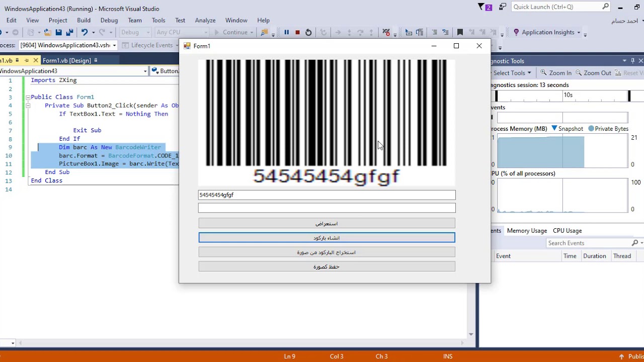The height and width of the screenshot is (362, 644).
Task: Close the Diagnostic Tools panel
Action: click(640, 61)
